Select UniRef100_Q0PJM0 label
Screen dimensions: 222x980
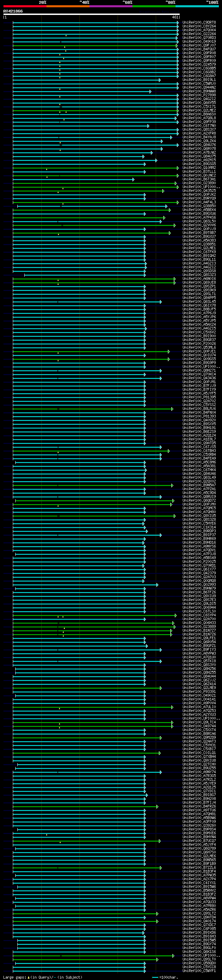coord(199,504)
